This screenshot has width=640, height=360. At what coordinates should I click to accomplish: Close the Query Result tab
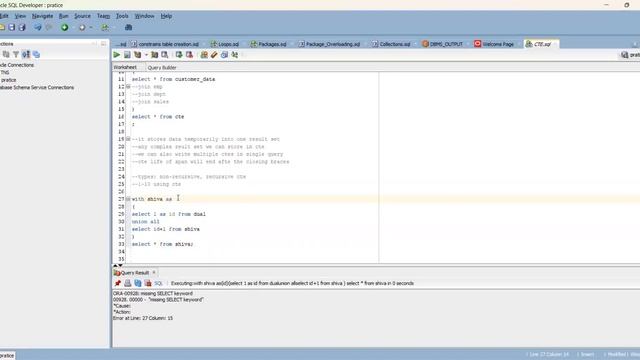click(x=154, y=273)
